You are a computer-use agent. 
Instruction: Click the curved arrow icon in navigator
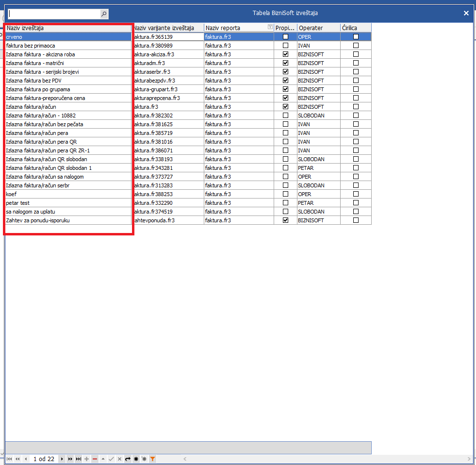[128, 459]
